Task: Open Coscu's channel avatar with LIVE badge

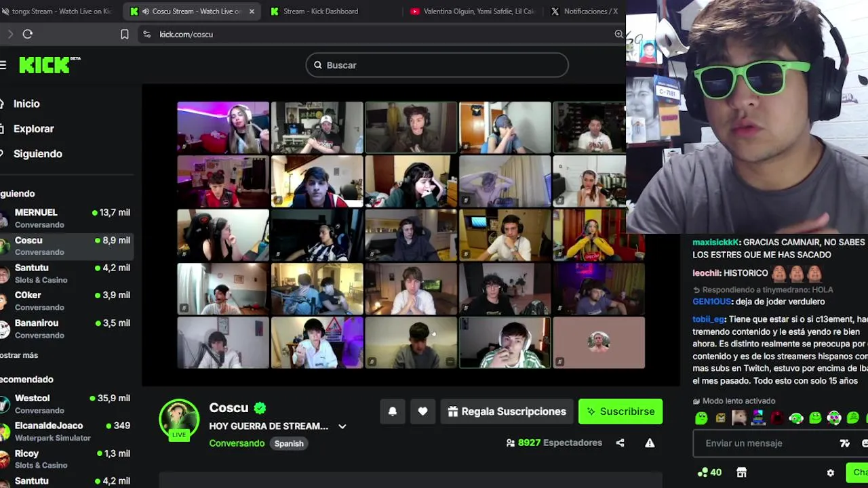Action: coord(179,420)
